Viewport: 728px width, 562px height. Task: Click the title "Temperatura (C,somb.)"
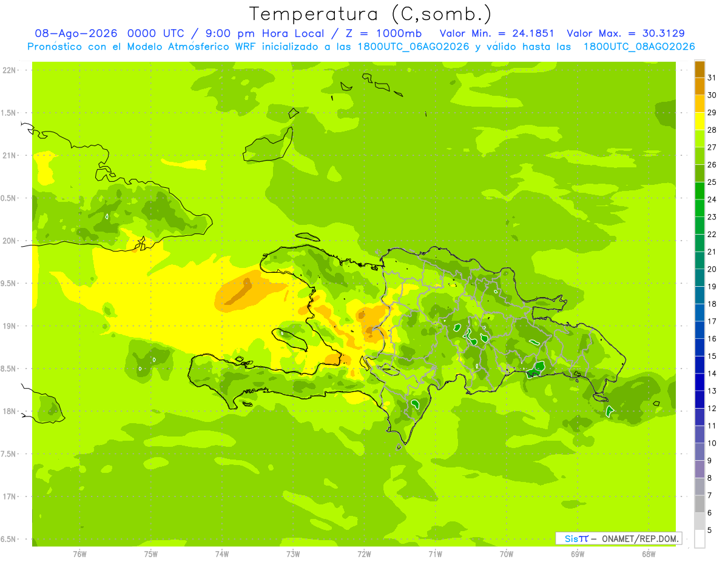tap(371, 15)
